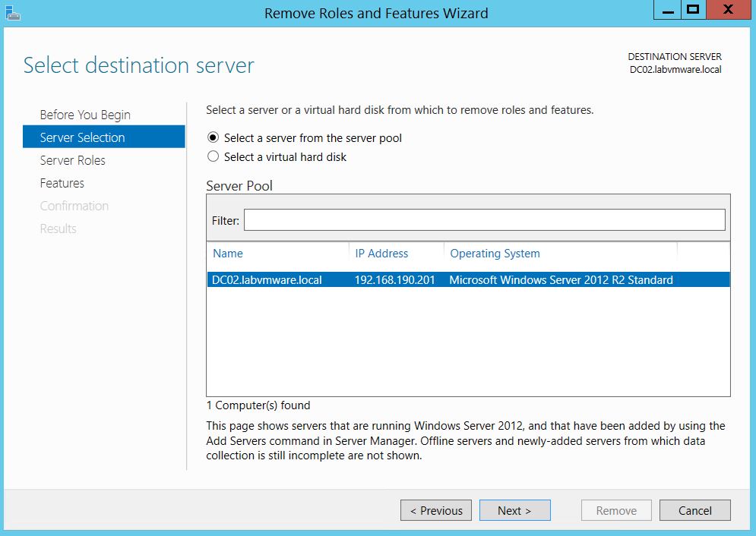
Task: Go to the Server Selection step
Action: pyautogui.click(x=103, y=137)
